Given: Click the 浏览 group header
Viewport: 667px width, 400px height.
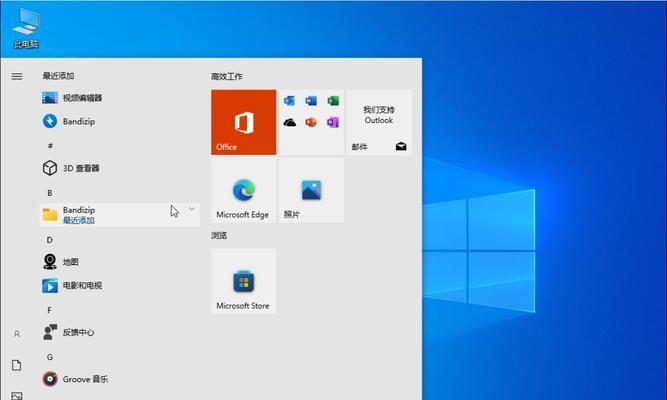Looking at the screenshot, I should click(219, 235).
